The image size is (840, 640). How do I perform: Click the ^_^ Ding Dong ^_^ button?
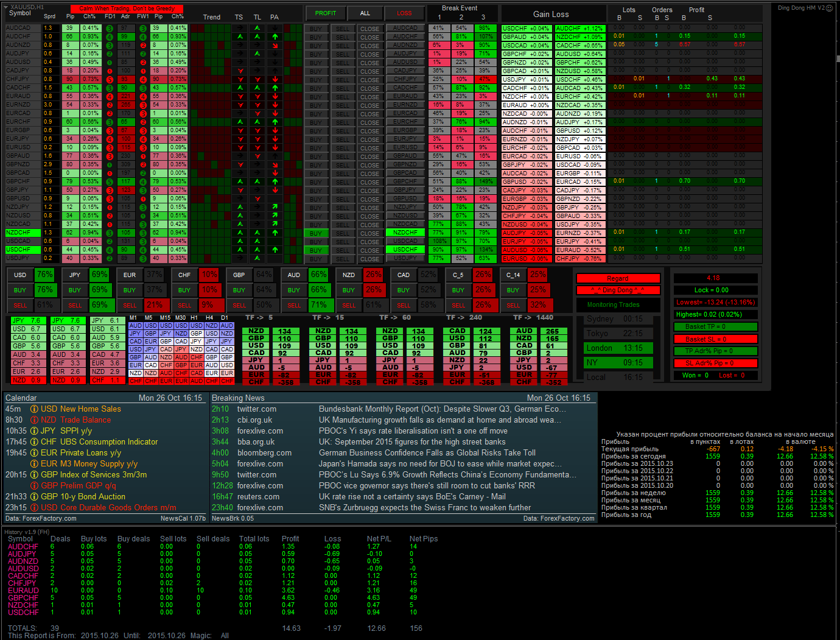[618, 290]
